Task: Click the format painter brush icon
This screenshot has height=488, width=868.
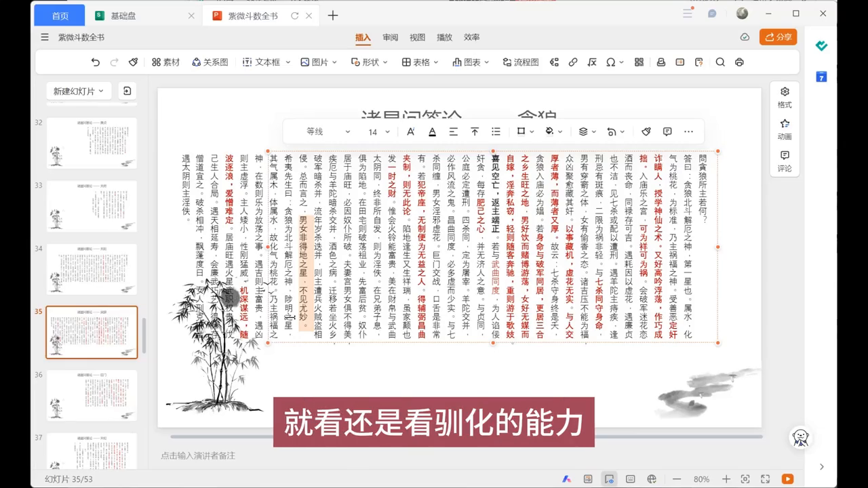Action: click(134, 62)
